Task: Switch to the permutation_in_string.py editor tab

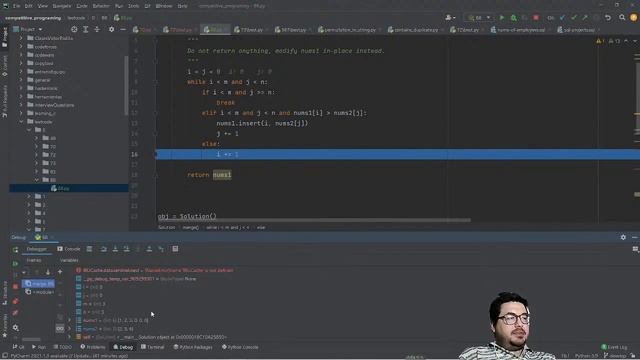Action: coord(348,30)
